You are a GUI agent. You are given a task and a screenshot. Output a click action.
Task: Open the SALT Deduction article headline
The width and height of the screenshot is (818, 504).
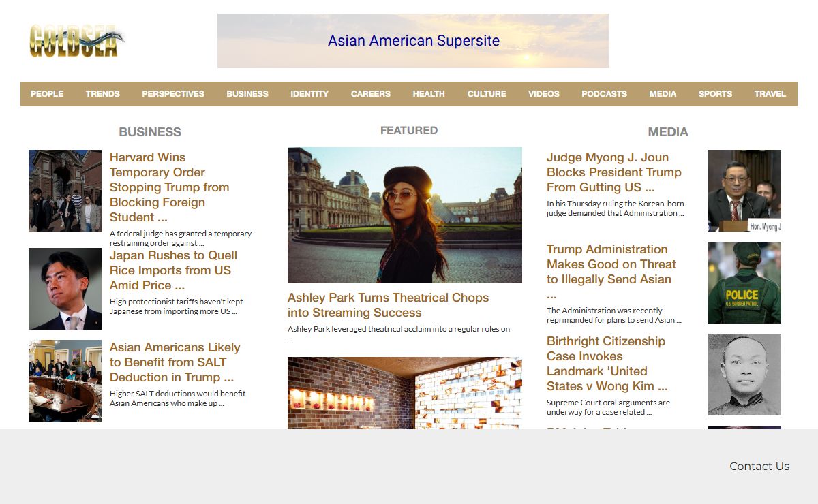pos(175,362)
